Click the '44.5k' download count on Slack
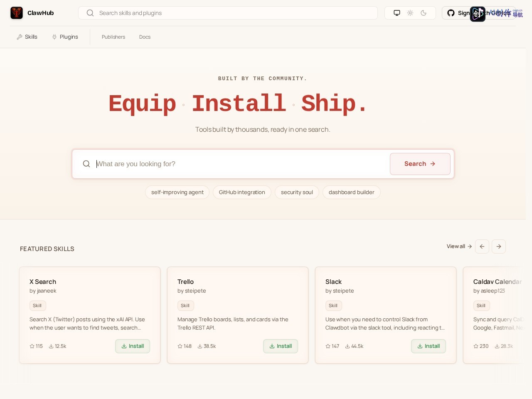532x399 pixels. (x=357, y=346)
